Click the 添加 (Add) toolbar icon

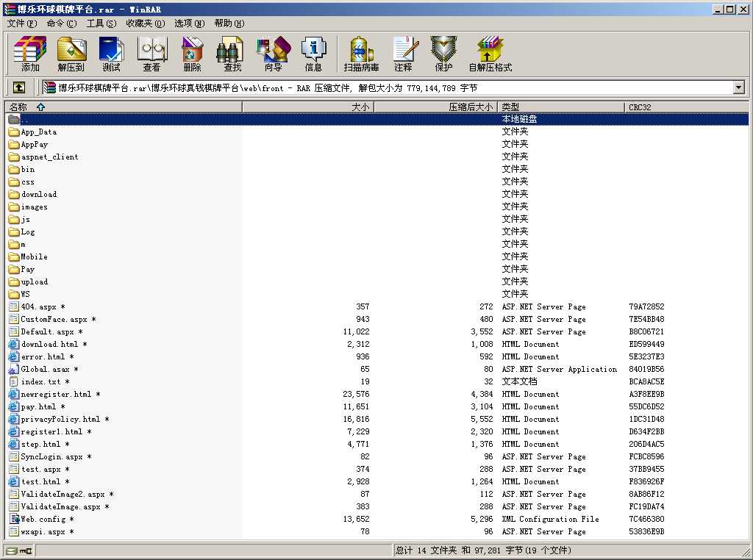coord(29,54)
